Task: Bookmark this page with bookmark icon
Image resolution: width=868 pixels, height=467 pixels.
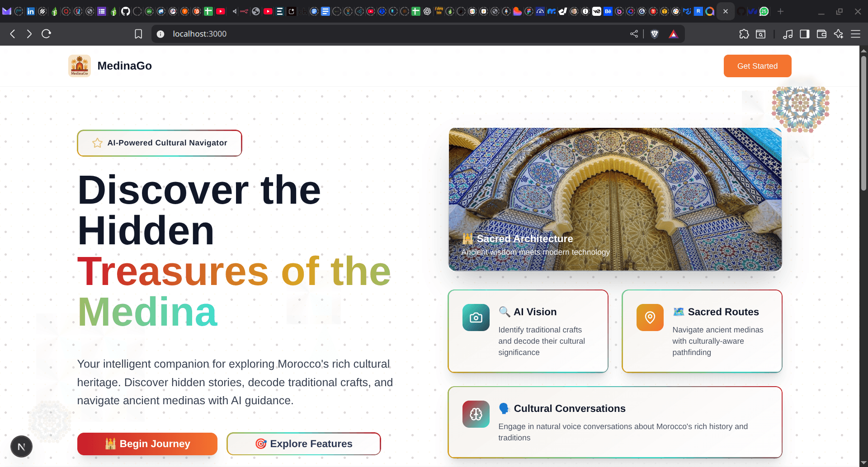Action: (x=138, y=34)
